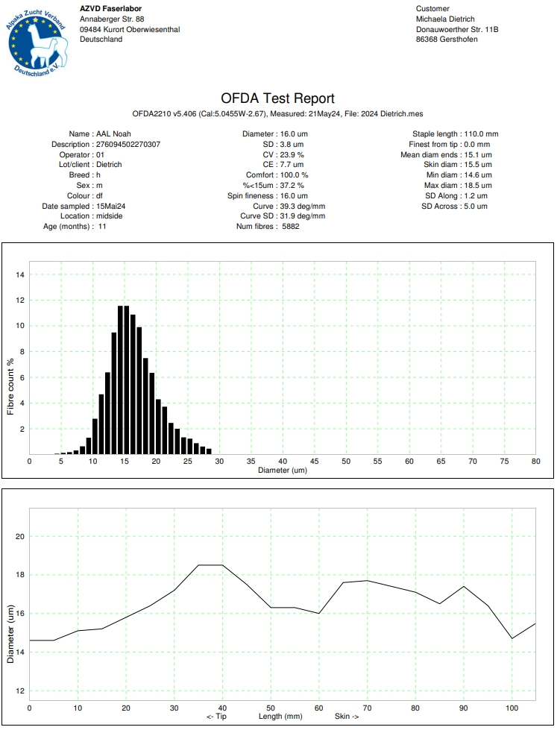Click date sampled value '15Mai24'

point(111,207)
